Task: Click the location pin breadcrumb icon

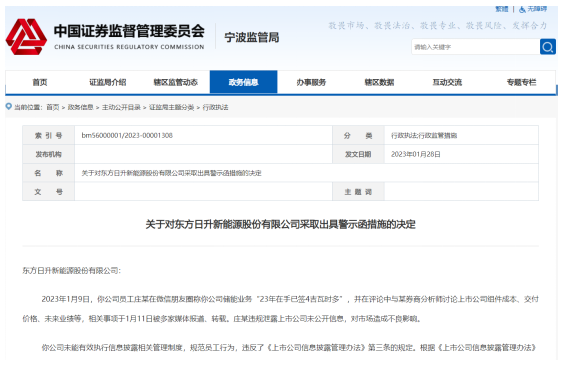Action: click(9, 106)
